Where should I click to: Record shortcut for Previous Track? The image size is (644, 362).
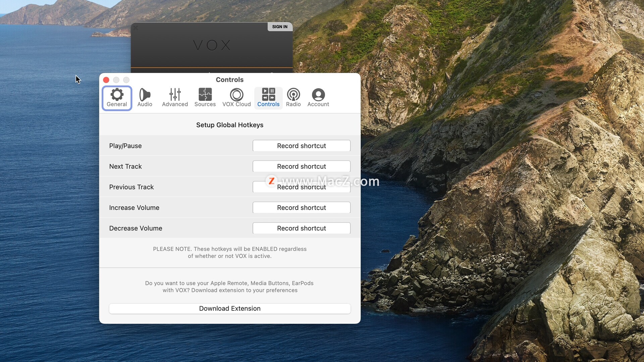302,187
